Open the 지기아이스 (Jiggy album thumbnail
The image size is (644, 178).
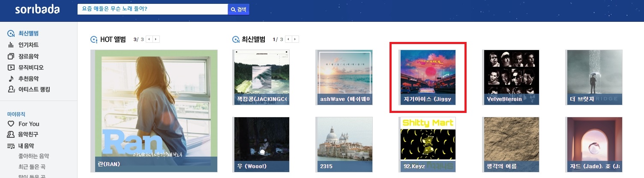coord(427,77)
